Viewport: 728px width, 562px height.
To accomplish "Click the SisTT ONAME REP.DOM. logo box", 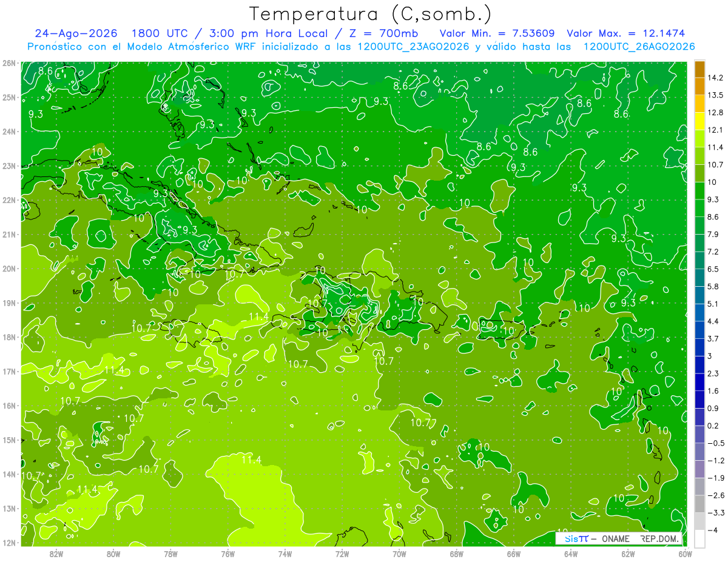I will 619,538.
